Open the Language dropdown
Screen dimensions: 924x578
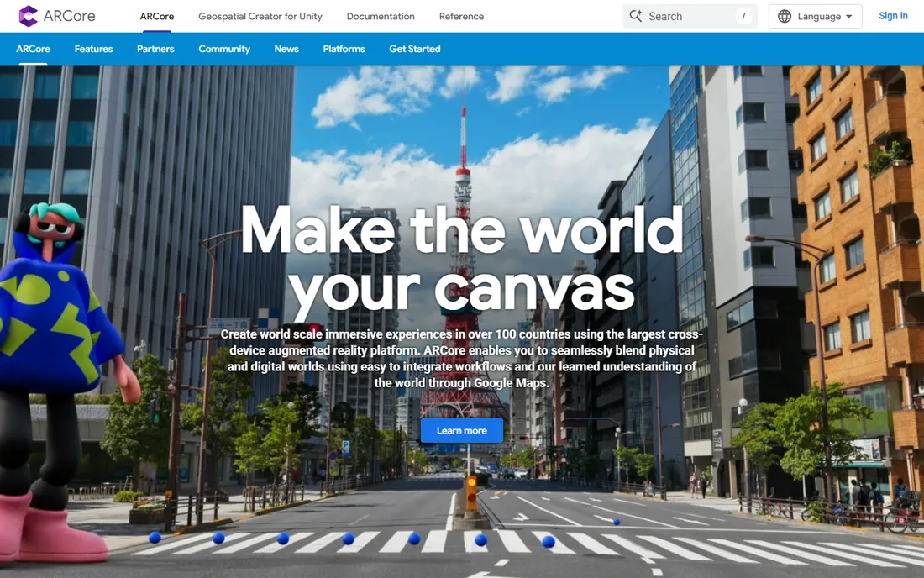(815, 17)
